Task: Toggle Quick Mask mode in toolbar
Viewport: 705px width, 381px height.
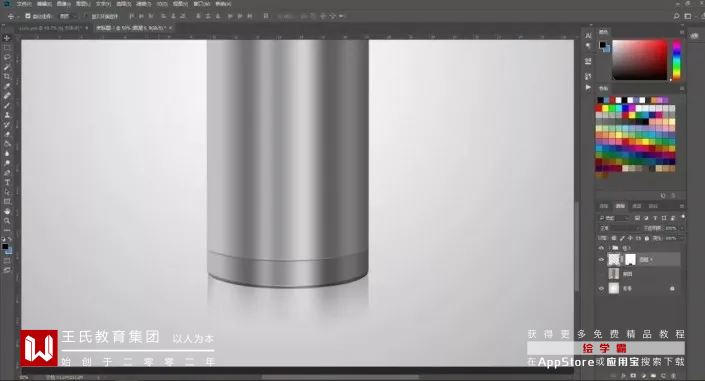Action: tap(7, 260)
